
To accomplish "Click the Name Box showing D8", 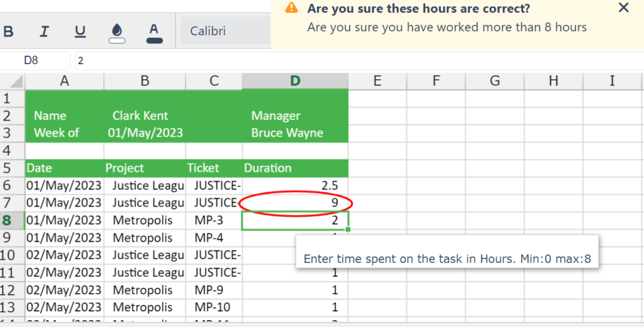I will 35,61.
